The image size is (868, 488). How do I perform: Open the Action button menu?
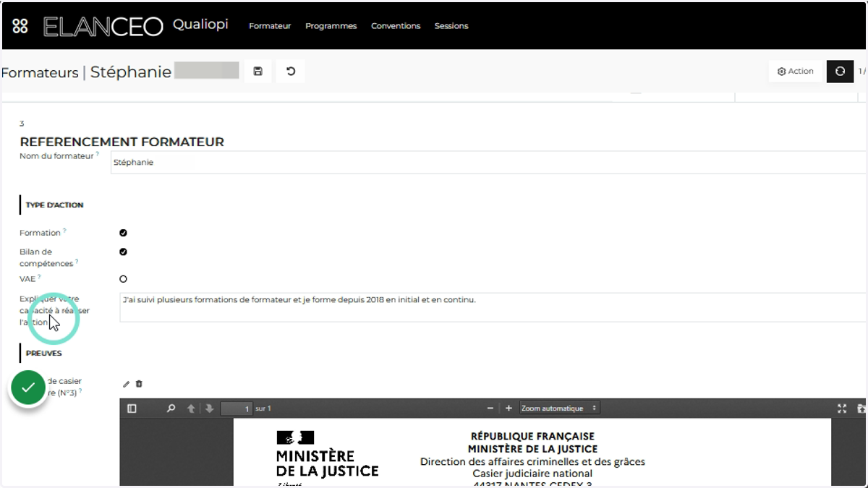pyautogui.click(x=796, y=71)
